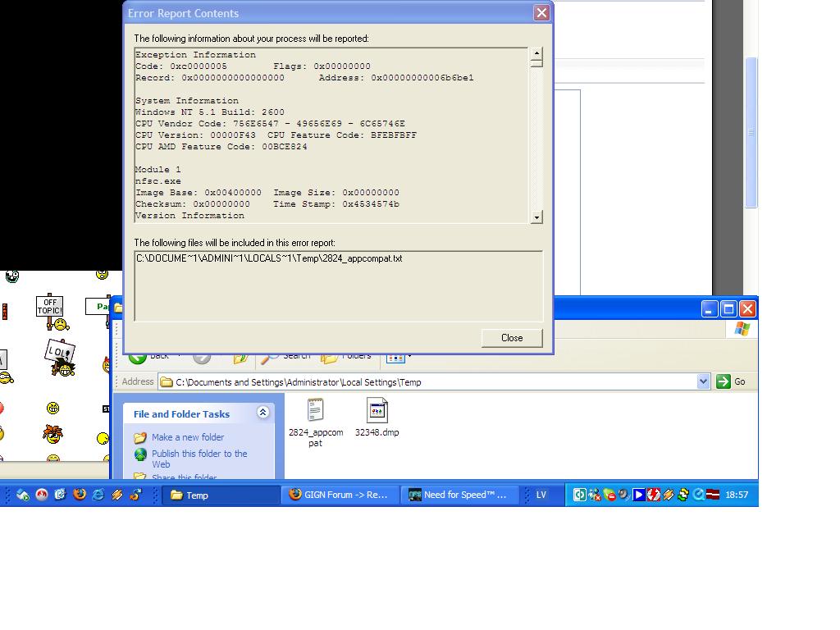Click the Back arrow icon in Explorer toolbar
The image size is (840, 630).
click(138, 357)
